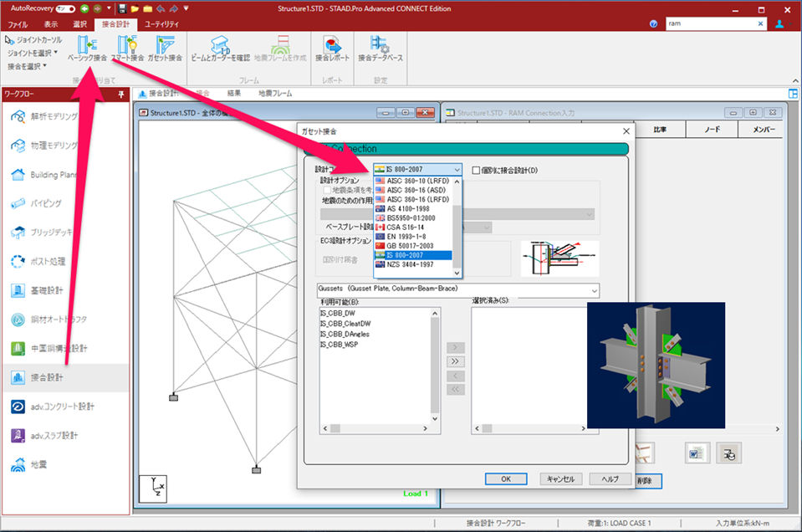Open the Connection Report (接合レポート) tool
This screenshot has width=802, height=532.
pyautogui.click(x=332, y=49)
